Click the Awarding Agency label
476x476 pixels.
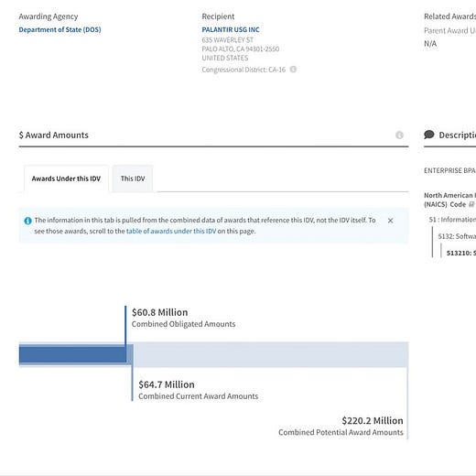49,16
